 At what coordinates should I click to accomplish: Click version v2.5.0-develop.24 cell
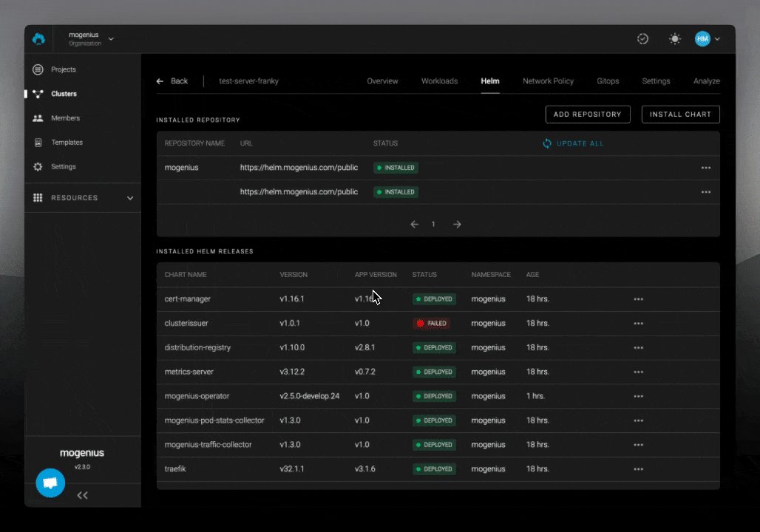point(309,396)
